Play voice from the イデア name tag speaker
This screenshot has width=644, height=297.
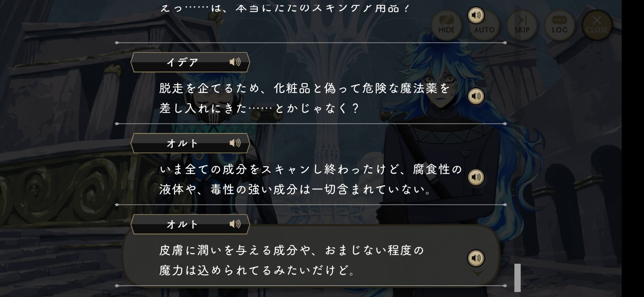235,62
